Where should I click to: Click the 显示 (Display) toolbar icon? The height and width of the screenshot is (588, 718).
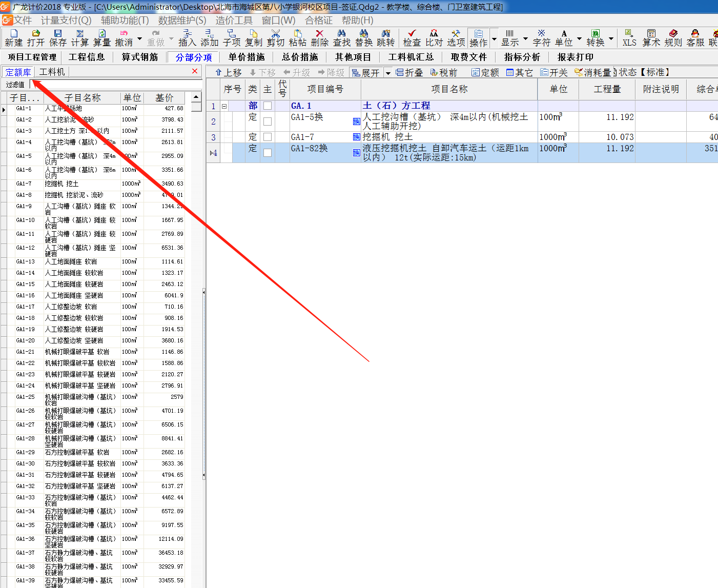point(510,38)
